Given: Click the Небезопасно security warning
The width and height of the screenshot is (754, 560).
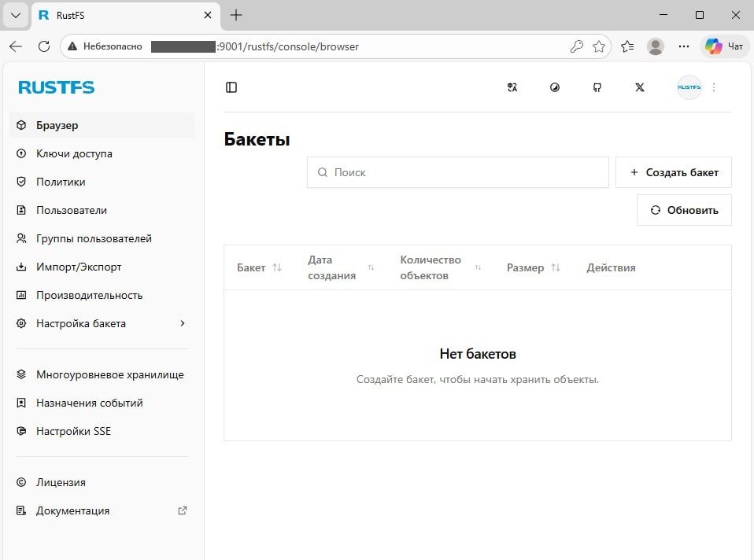Looking at the screenshot, I should pos(105,46).
